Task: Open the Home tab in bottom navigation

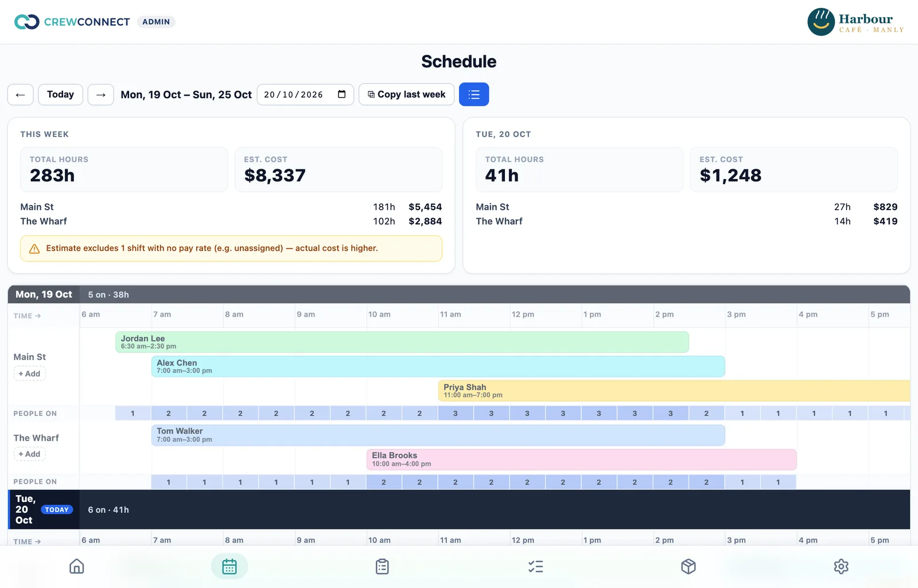Action: [76, 566]
